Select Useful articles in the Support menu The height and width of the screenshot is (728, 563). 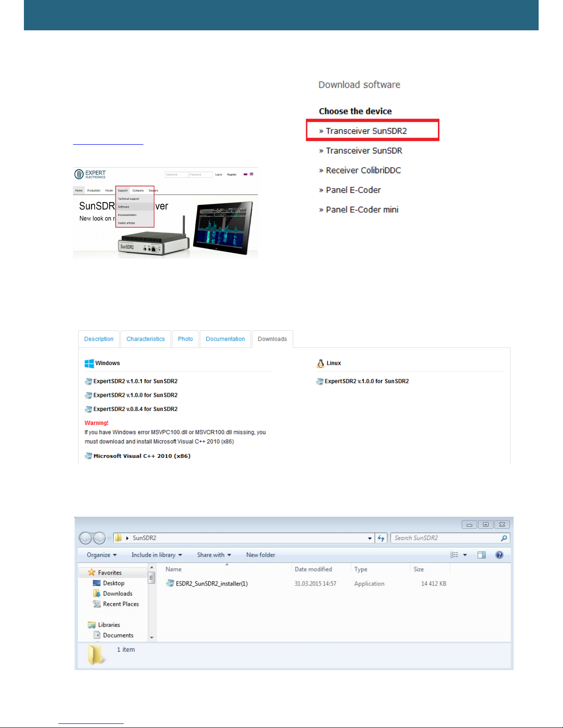126,223
